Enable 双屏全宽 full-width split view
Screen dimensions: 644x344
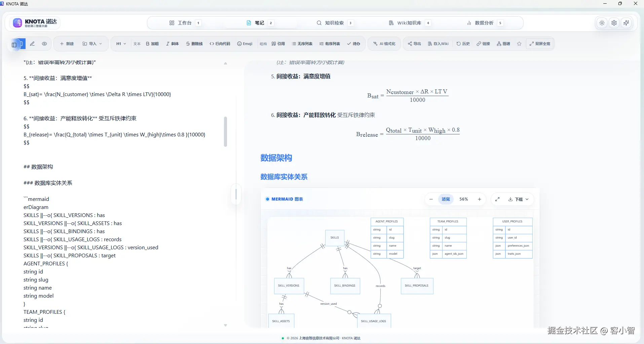click(539, 44)
